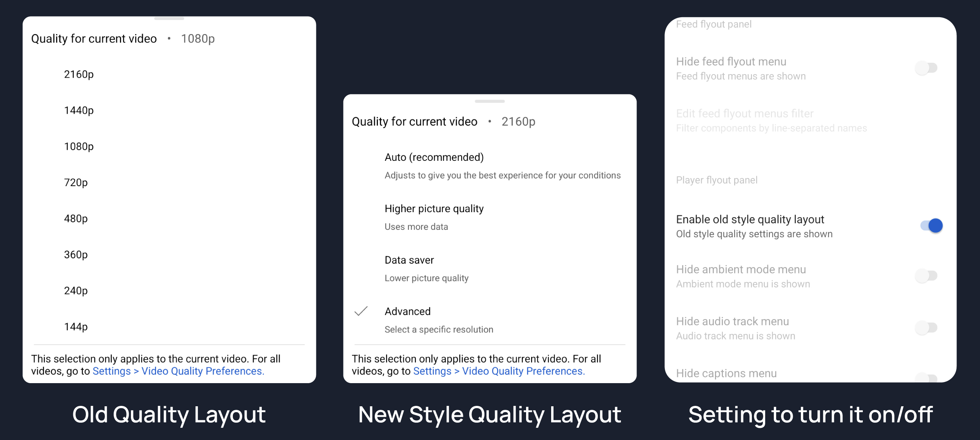Toggle Hide feed flyout menu switch
Image resolution: width=980 pixels, height=440 pixels.
click(x=926, y=68)
